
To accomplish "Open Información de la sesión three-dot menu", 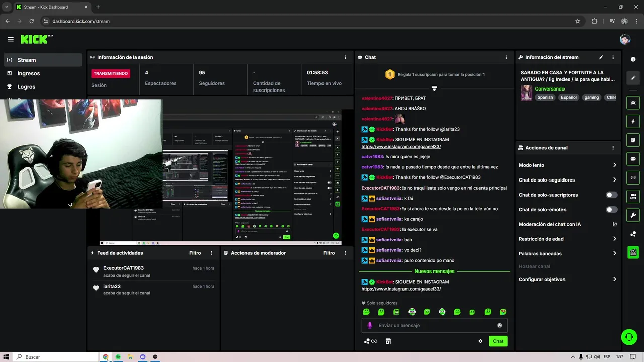I will tap(345, 57).
